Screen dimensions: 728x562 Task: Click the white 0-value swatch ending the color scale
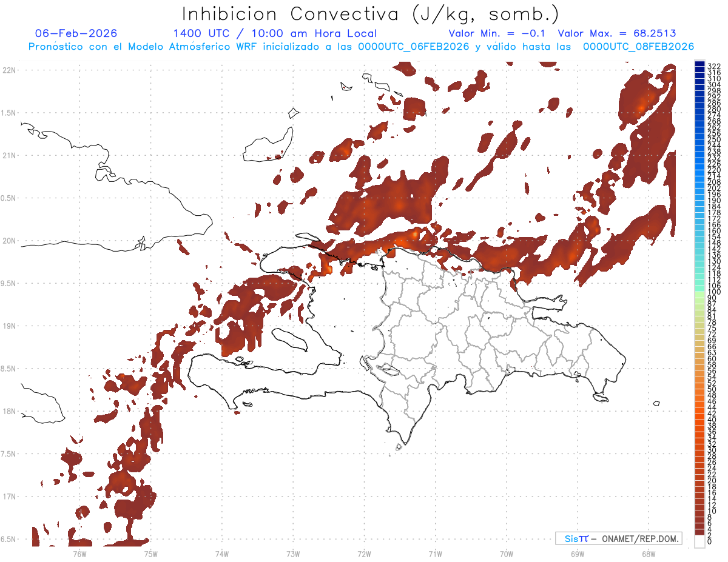click(699, 542)
